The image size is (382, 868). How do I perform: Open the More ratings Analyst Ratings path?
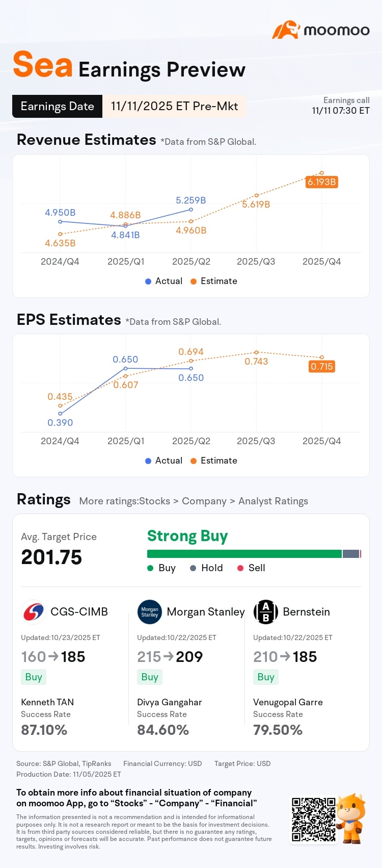(194, 501)
